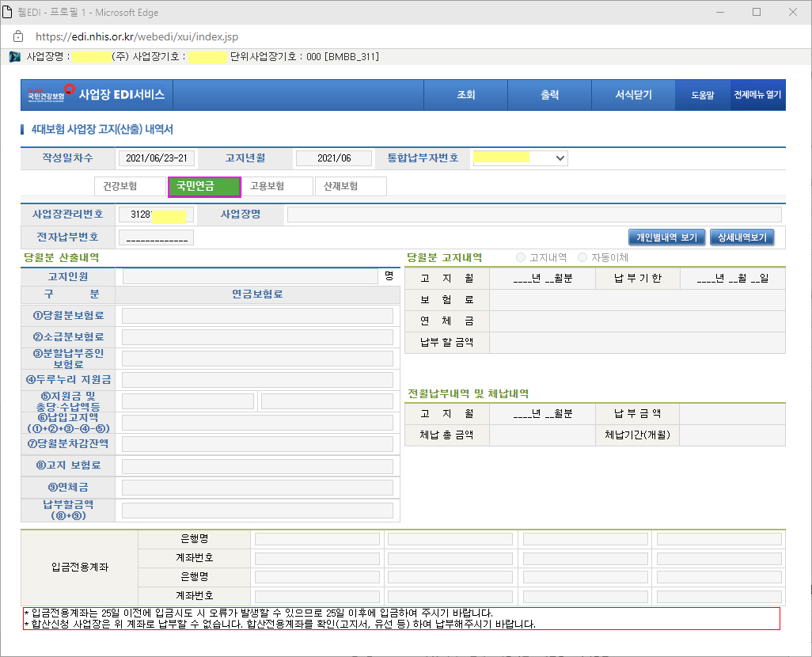This screenshot has width=812, height=657.
Task: Click the page document icon in title bar
Action: tap(7, 12)
